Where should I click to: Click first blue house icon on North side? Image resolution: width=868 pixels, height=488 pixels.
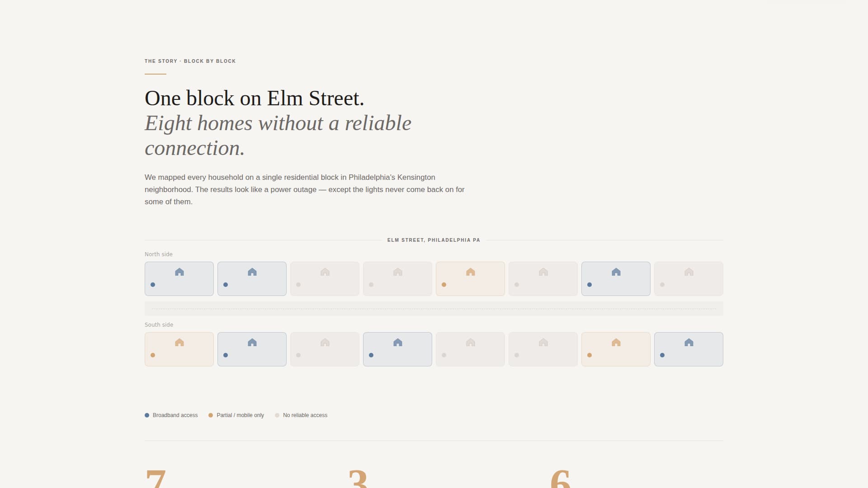click(179, 272)
